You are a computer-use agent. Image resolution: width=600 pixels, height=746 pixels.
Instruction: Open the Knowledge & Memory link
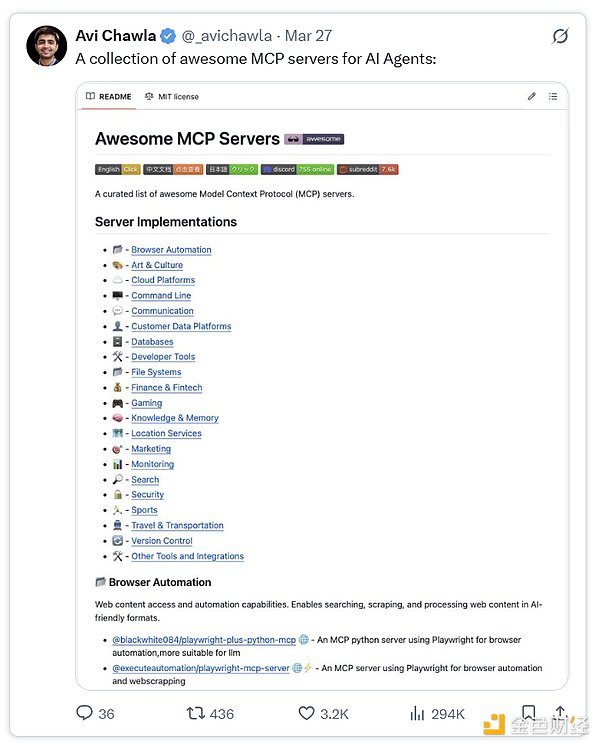point(174,418)
